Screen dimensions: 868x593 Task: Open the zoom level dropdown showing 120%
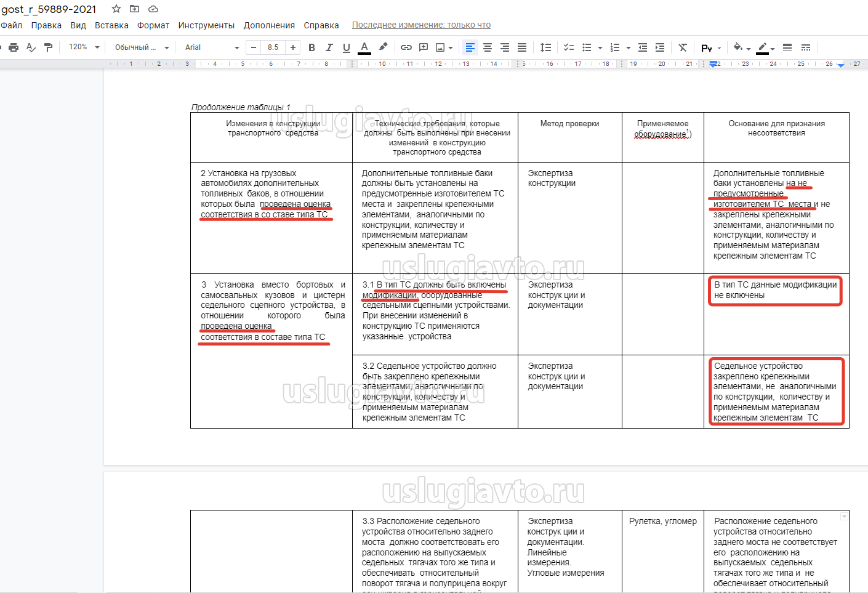coord(84,47)
